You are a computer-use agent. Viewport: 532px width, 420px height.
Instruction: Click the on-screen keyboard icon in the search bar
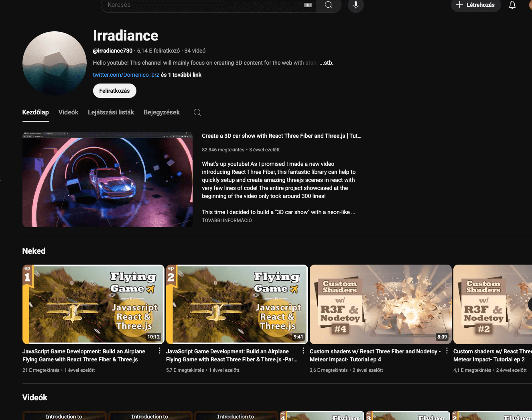click(308, 5)
